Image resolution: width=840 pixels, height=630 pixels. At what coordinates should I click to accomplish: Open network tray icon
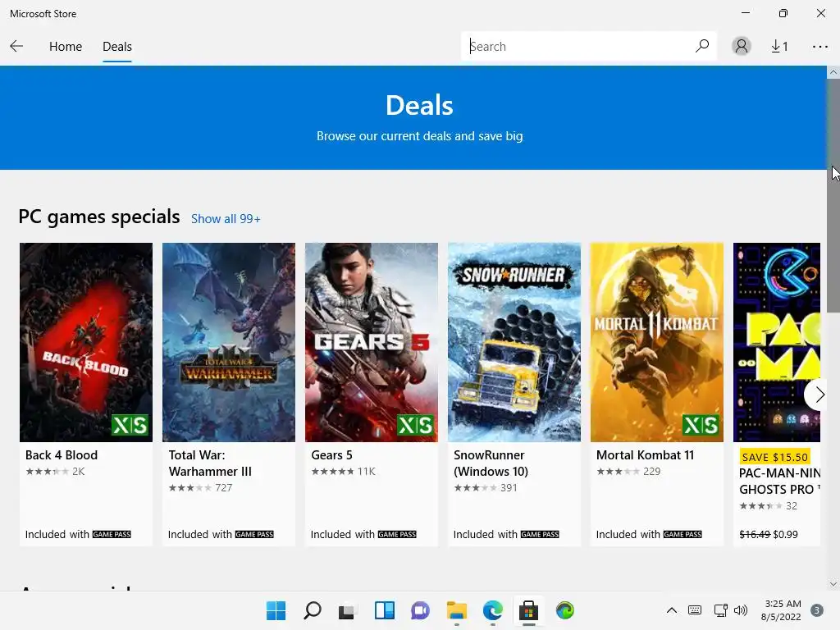[x=720, y=610]
